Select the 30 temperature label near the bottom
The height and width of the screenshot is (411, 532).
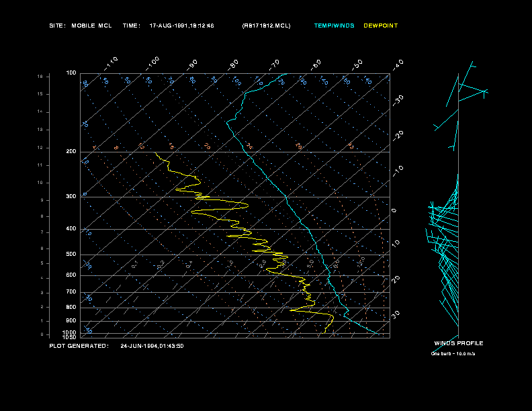(x=396, y=314)
